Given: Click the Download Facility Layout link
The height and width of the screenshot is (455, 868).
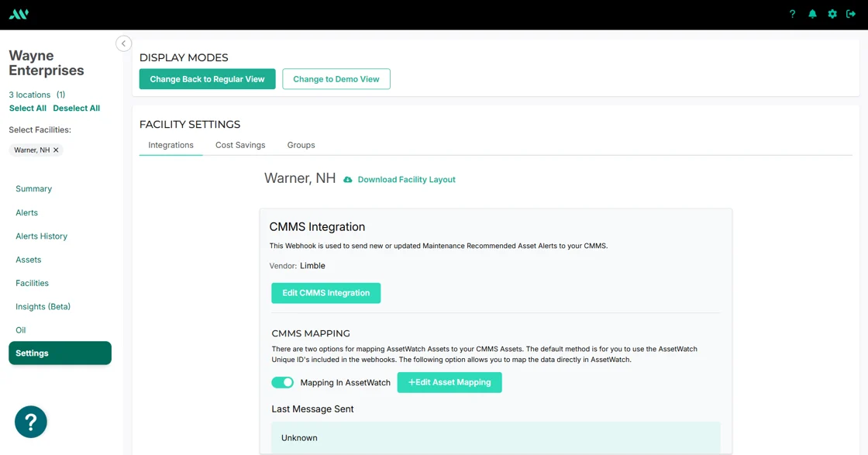Looking at the screenshot, I should click(406, 179).
